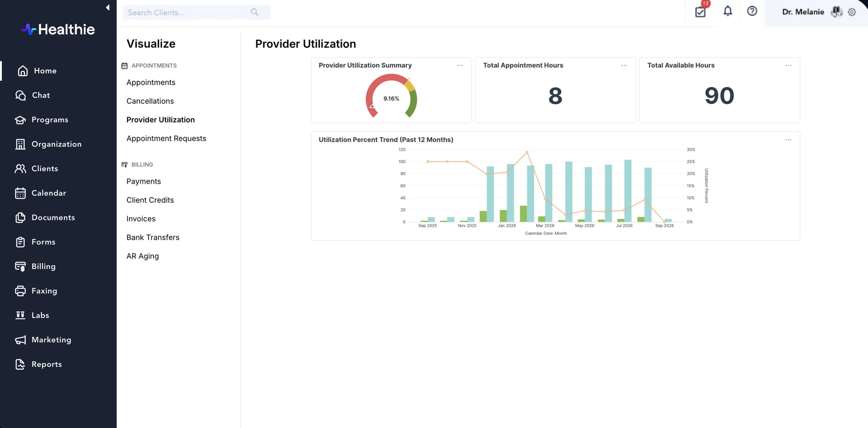Open Appointment Requests report
868x428 pixels.
[x=166, y=138]
